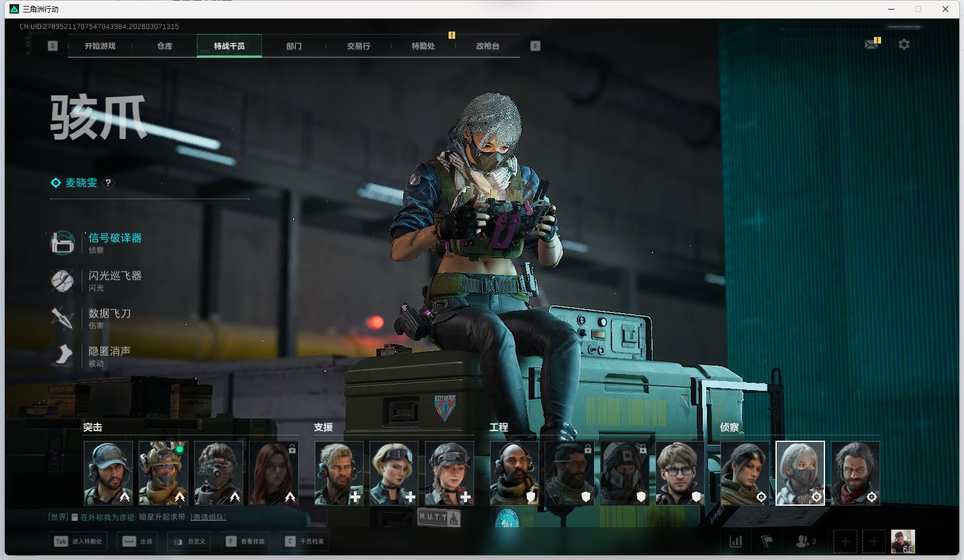Click the E key next tab icon
Screen dimensions: 964x560
(535, 46)
